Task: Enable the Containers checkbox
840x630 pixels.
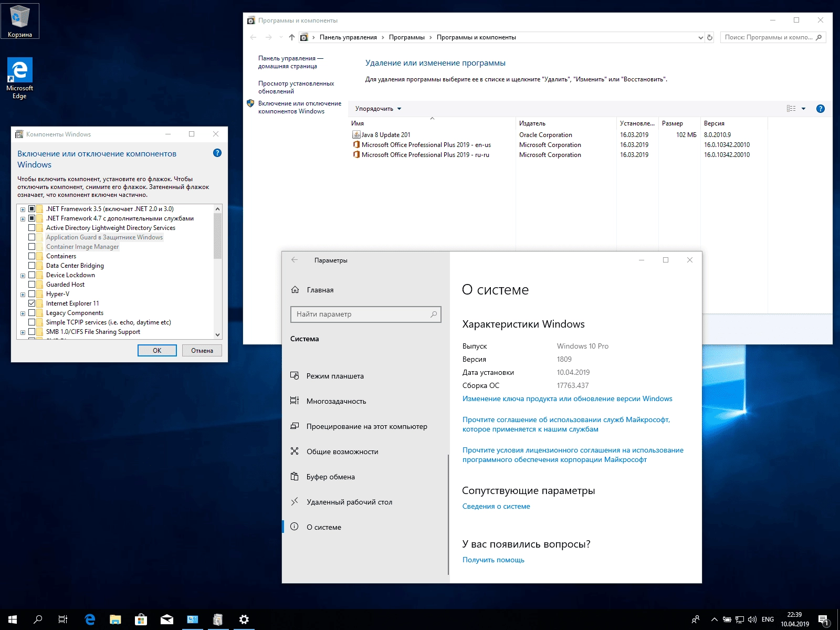Action: [x=32, y=256]
